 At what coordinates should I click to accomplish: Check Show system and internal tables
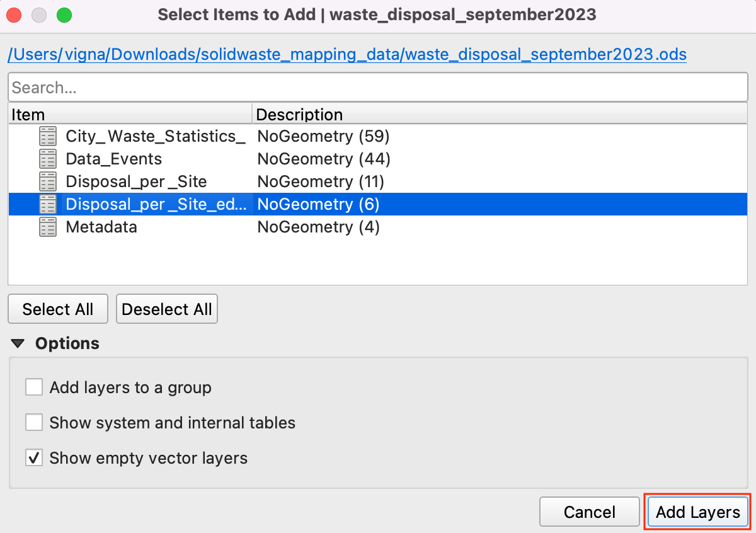tap(34, 422)
